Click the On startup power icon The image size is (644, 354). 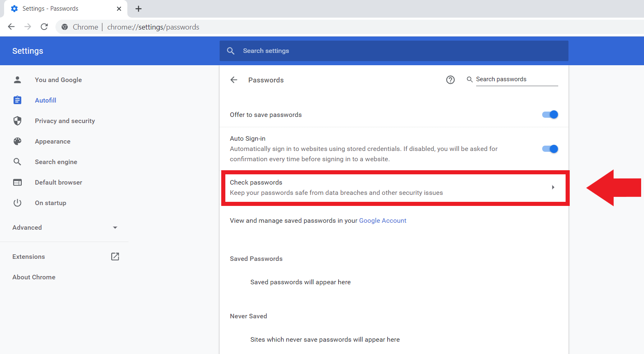pyautogui.click(x=17, y=203)
